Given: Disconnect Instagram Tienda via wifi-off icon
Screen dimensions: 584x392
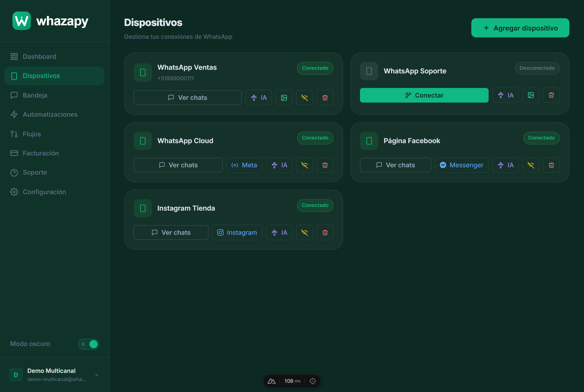Looking at the screenshot, I should point(304,232).
